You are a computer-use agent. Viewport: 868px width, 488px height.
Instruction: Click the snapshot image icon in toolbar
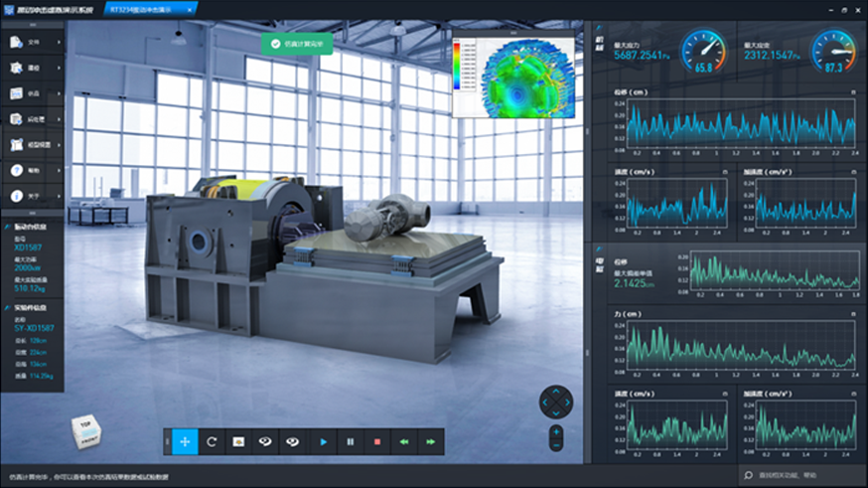click(238, 441)
